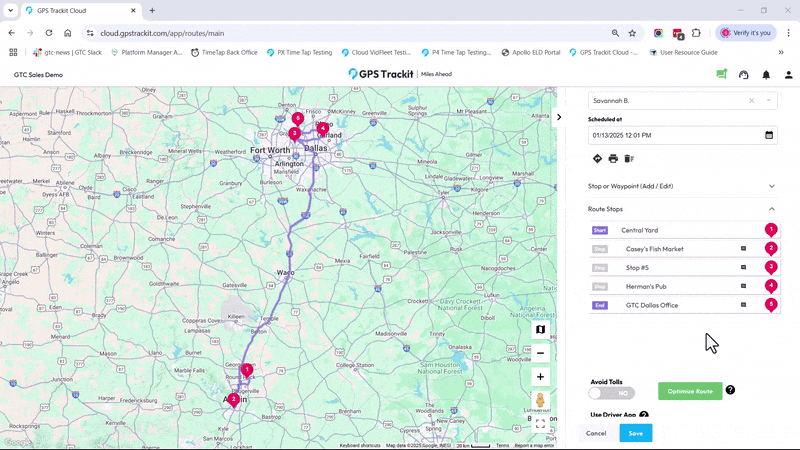Show more bookmarks chevron
Screen dimensions: 800x450
(781, 53)
